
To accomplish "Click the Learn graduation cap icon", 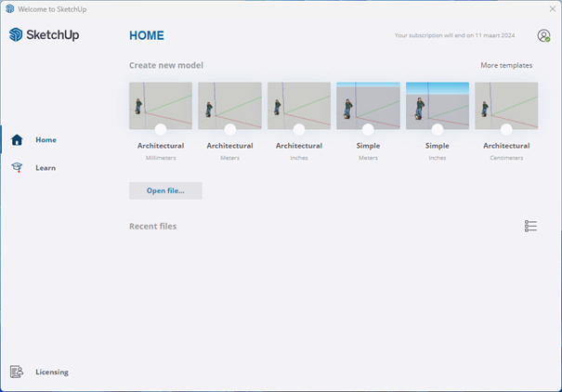I will 17,168.
